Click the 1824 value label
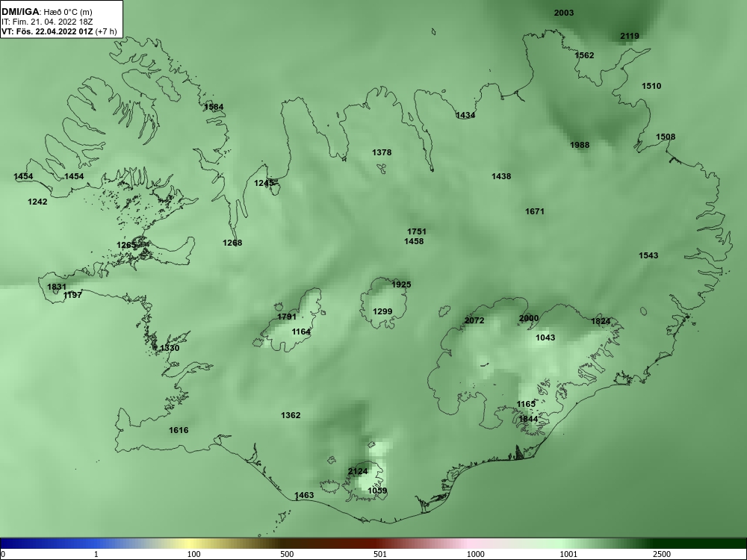The image size is (747, 560). tap(601, 321)
